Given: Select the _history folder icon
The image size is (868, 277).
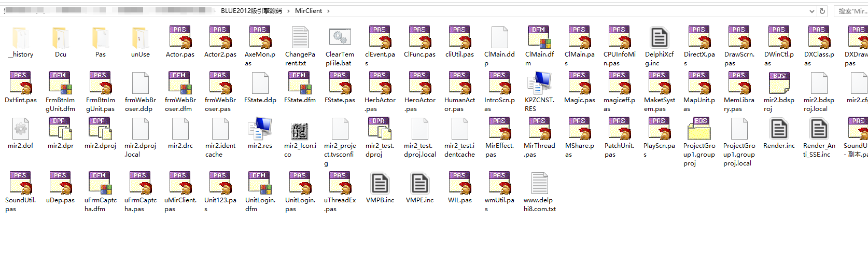Looking at the screenshot, I should point(21,39).
